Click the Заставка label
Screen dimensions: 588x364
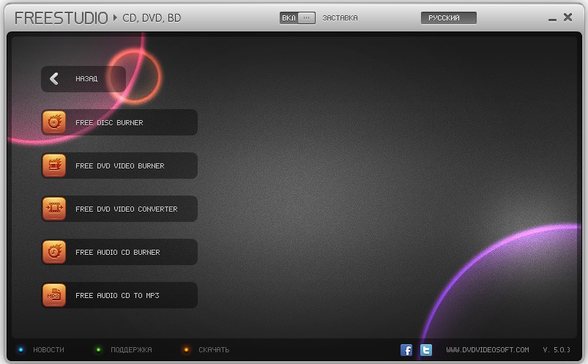pos(340,18)
